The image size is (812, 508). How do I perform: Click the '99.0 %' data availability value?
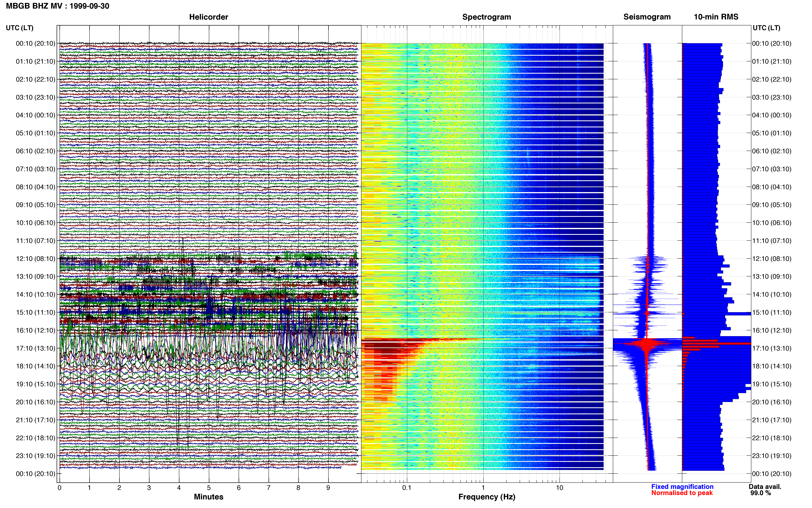pyautogui.click(x=761, y=493)
